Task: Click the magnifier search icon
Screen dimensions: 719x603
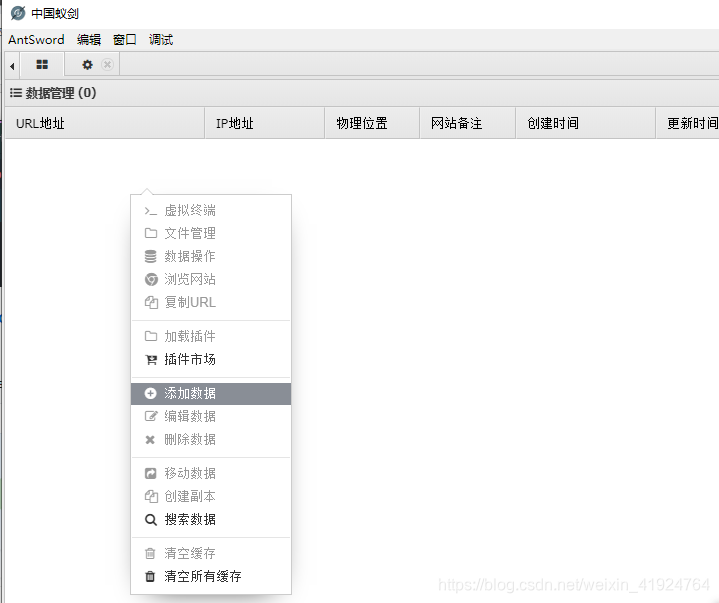Action: pos(151,520)
